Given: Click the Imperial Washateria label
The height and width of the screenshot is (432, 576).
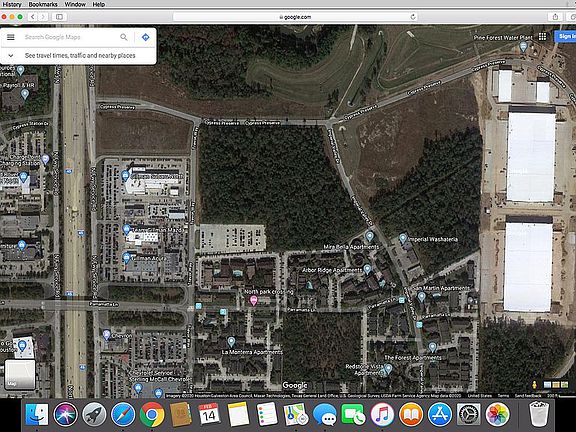Looking at the screenshot, I should click(433, 240).
